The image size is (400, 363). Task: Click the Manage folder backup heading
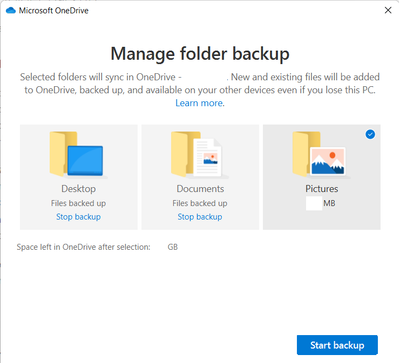point(200,54)
